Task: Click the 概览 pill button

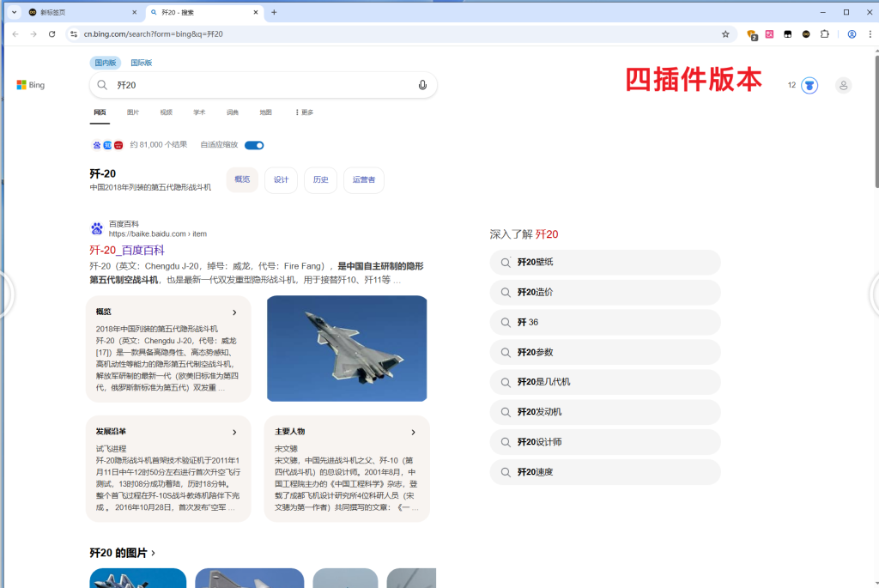Action: [242, 179]
